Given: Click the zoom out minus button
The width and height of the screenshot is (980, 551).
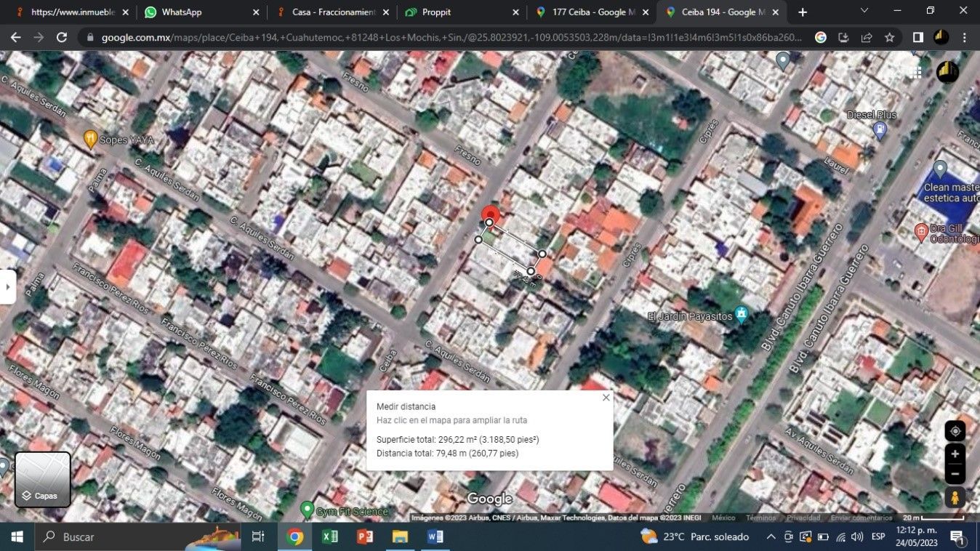Looking at the screenshot, I should [955, 474].
